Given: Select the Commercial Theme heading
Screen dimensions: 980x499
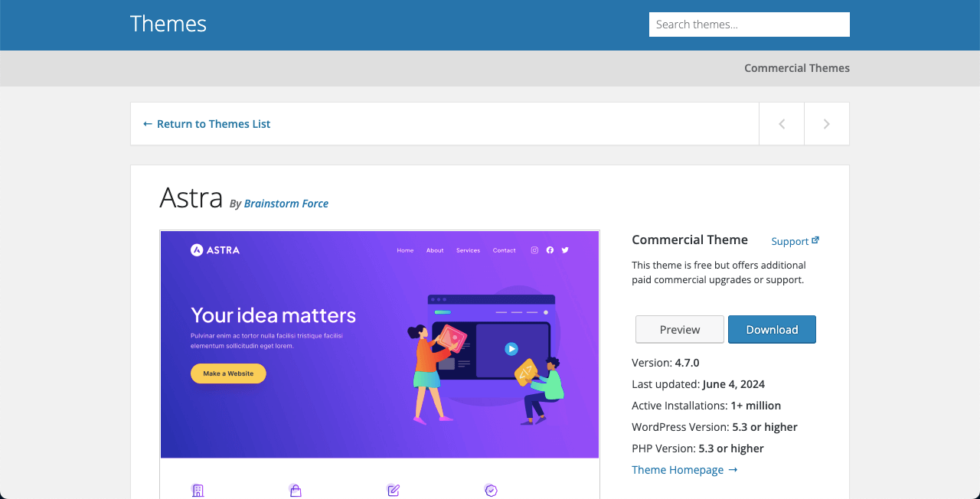Looking at the screenshot, I should [x=690, y=240].
